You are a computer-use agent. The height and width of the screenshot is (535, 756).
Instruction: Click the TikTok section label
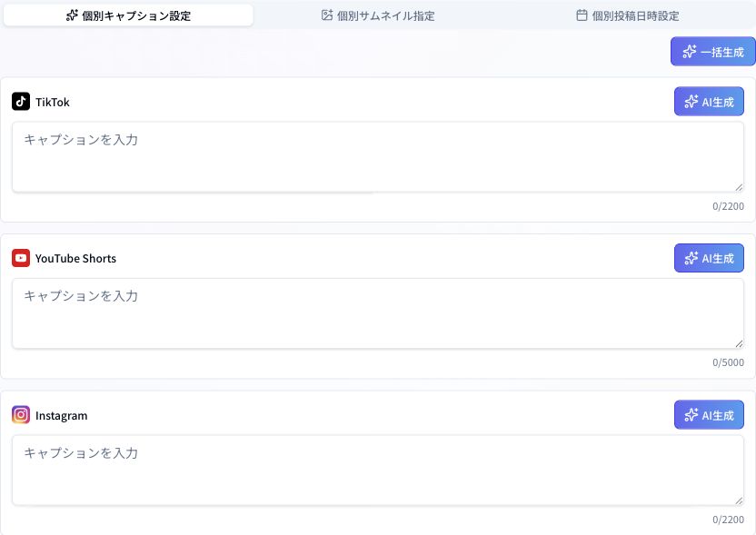(x=52, y=102)
